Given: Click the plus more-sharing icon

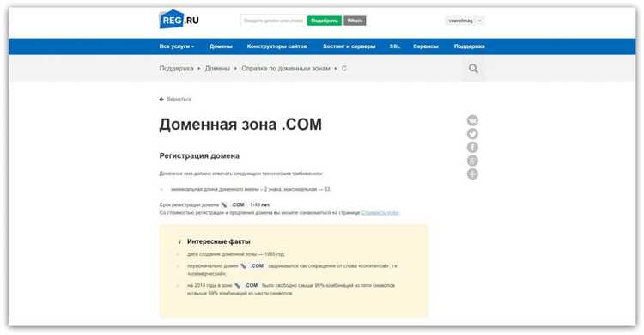Looking at the screenshot, I should click(472, 174).
